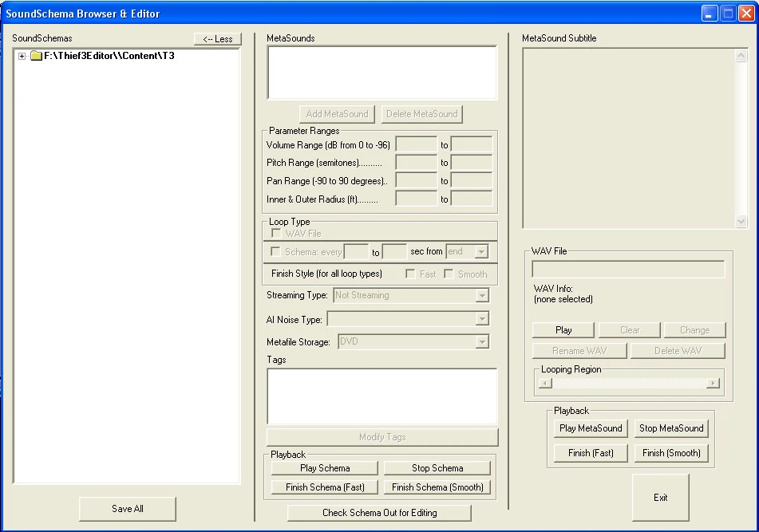Click Finish Schema (Smooth)
This screenshot has height=532, width=759.
(437, 487)
